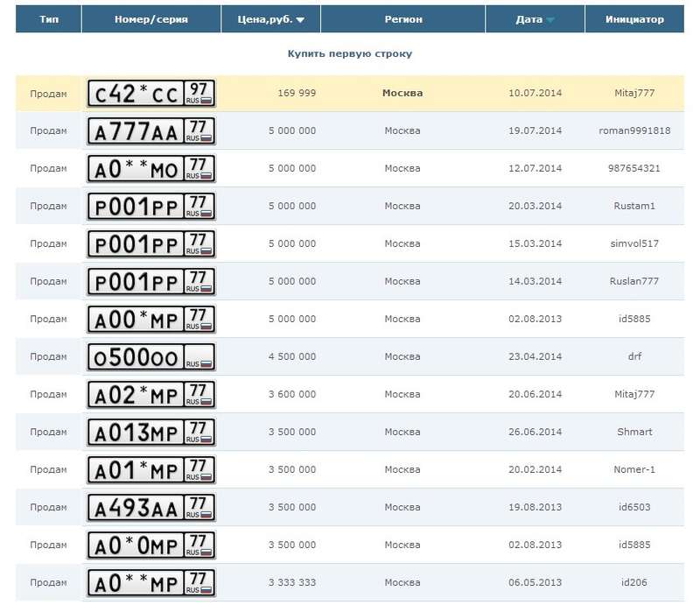700x605 pixels.
Task: Open the А493АА 77 license plate
Action: pos(151,507)
